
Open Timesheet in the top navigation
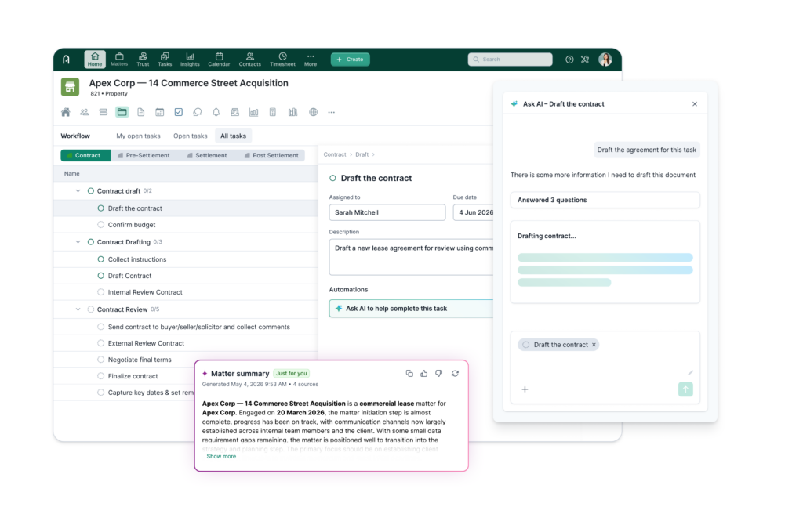click(x=282, y=60)
